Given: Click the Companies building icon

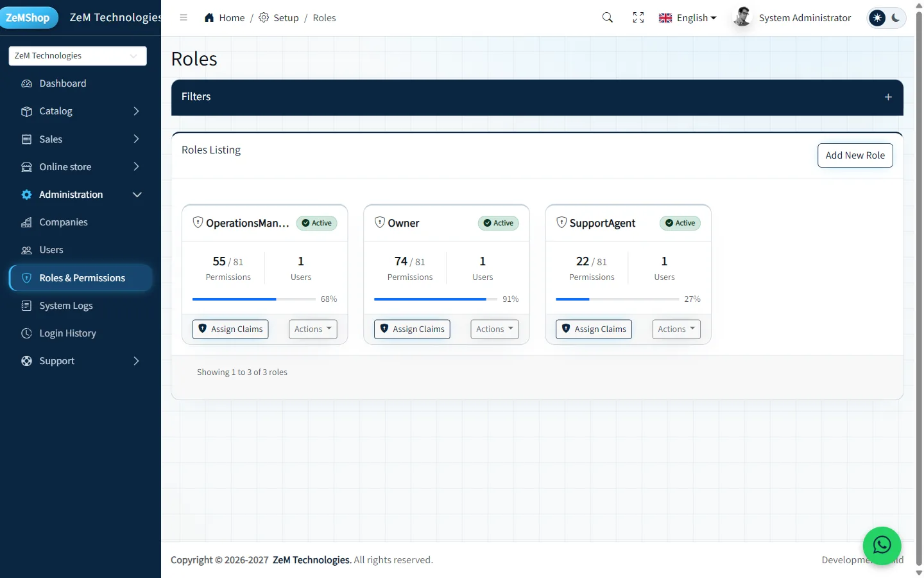Looking at the screenshot, I should (x=26, y=222).
